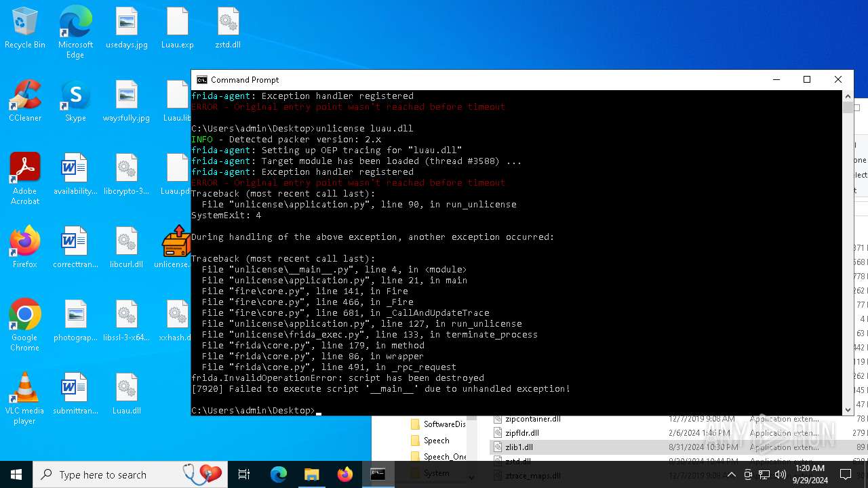Image resolution: width=868 pixels, height=488 pixels.
Task: Select the availability Word document icon
Action: (x=75, y=174)
